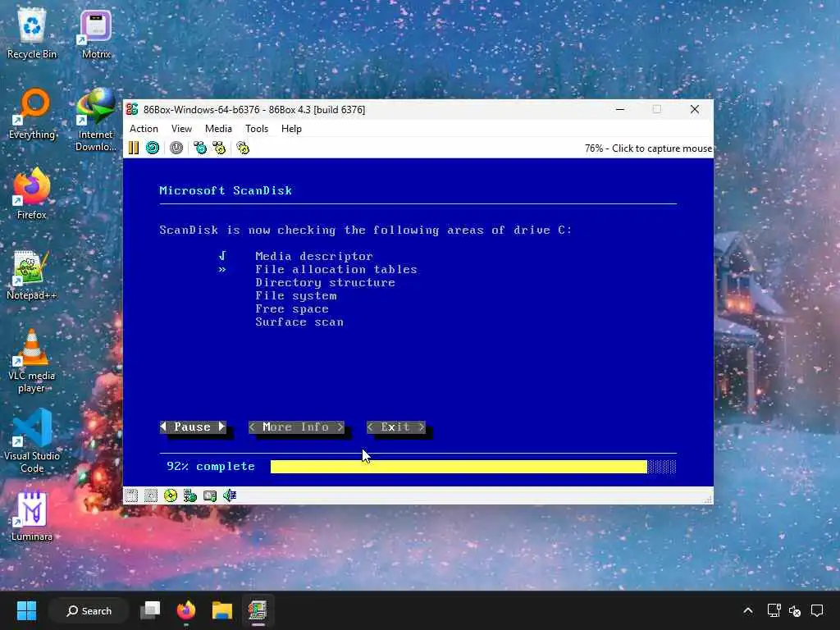This screenshot has width=840, height=630.
Task: Select Internet Download desktop icon
Action: [x=96, y=120]
